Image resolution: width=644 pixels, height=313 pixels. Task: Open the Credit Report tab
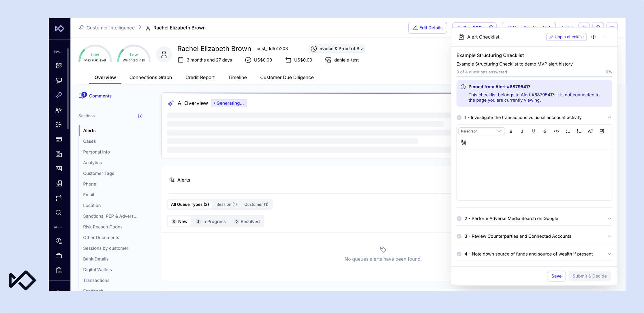coord(200,77)
